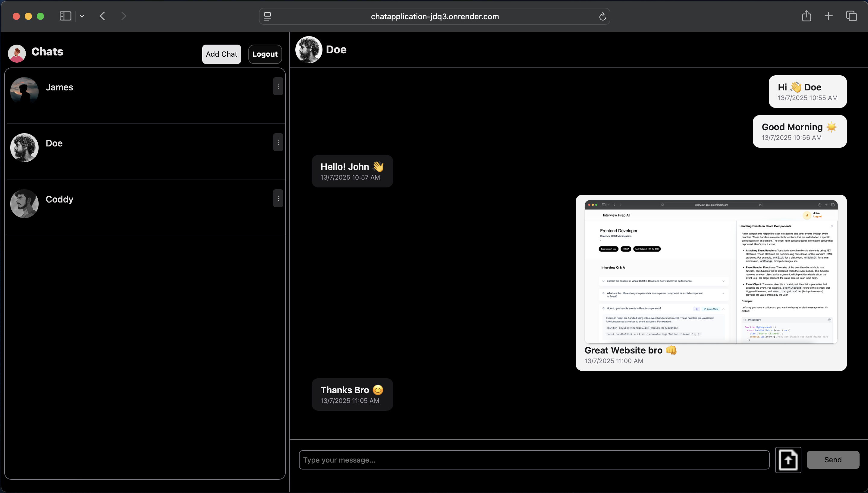Open James chat options menu

(278, 86)
